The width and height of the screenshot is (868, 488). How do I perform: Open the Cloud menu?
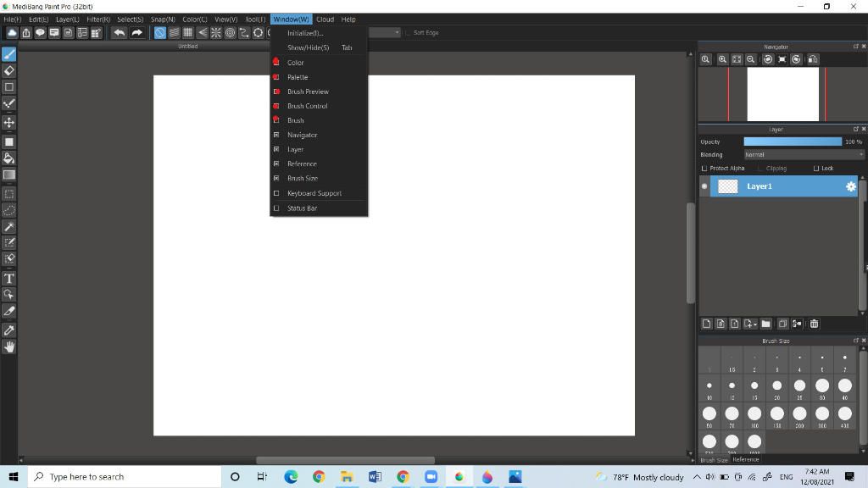click(325, 19)
